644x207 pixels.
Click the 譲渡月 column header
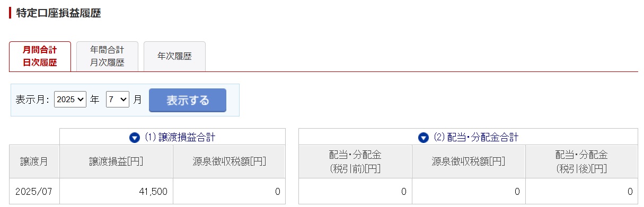coord(34,161)
